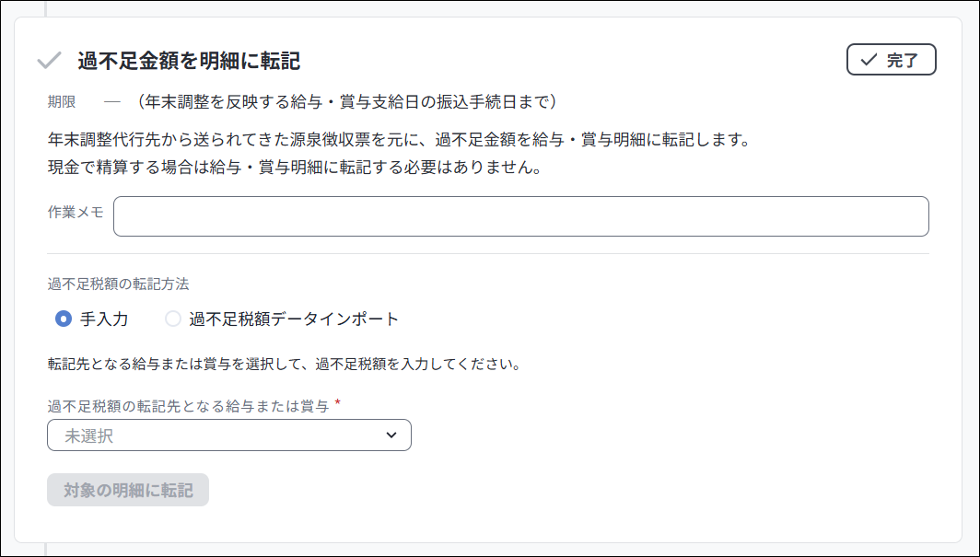Choose the 過不足税額データインポート radio circle
The height and width of the screenshot is (557, 980).
tap(173, 319)
